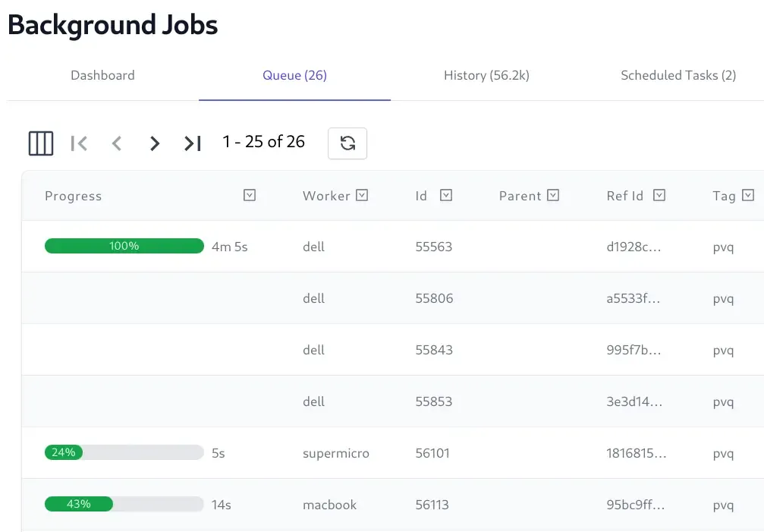
Task: Click Ref Id column header label
Action: click(625, 196)
